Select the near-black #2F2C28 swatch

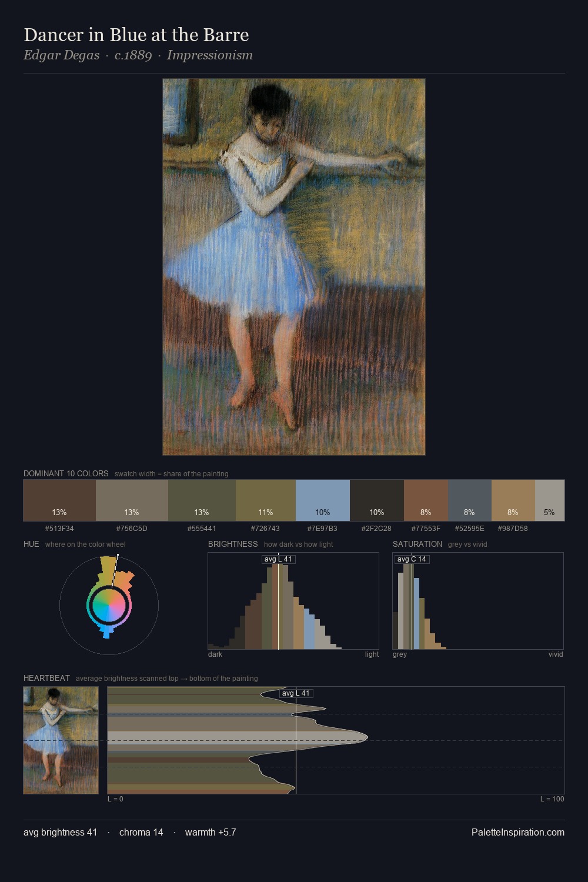point(377,500)
